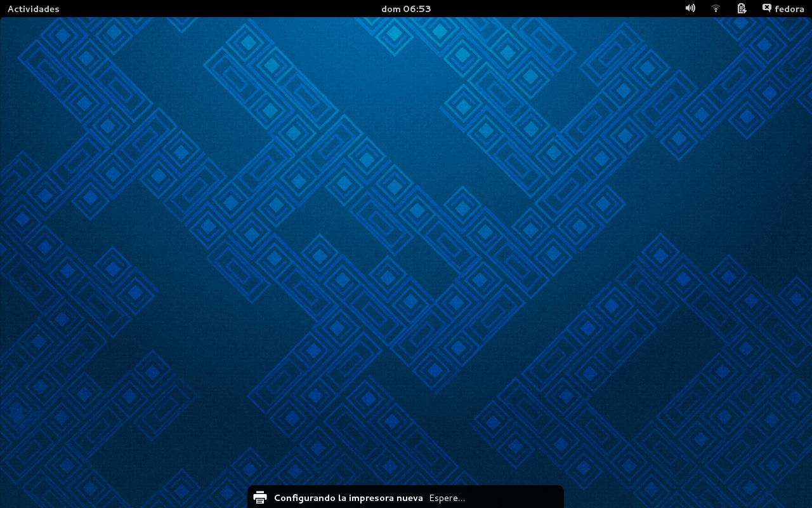Open the 'Configurando la impresora nueva' notification
The image size is (812, 508).
[348, 498]
